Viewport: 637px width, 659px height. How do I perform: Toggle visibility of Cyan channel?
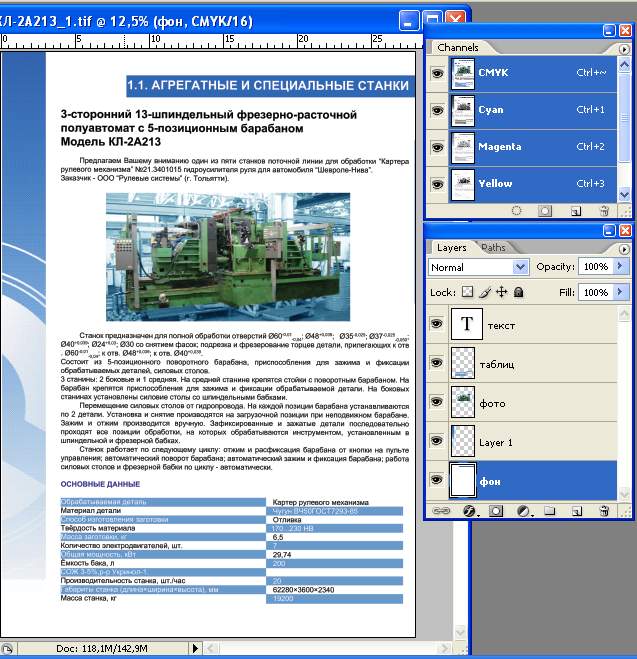437,110
